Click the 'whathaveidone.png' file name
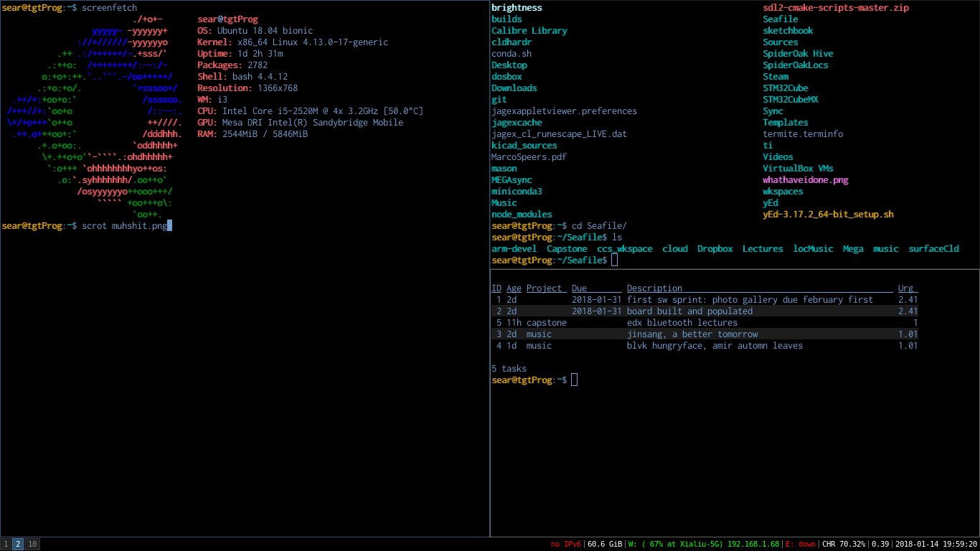This screenshot has height=551, width=980. (806, 180)
